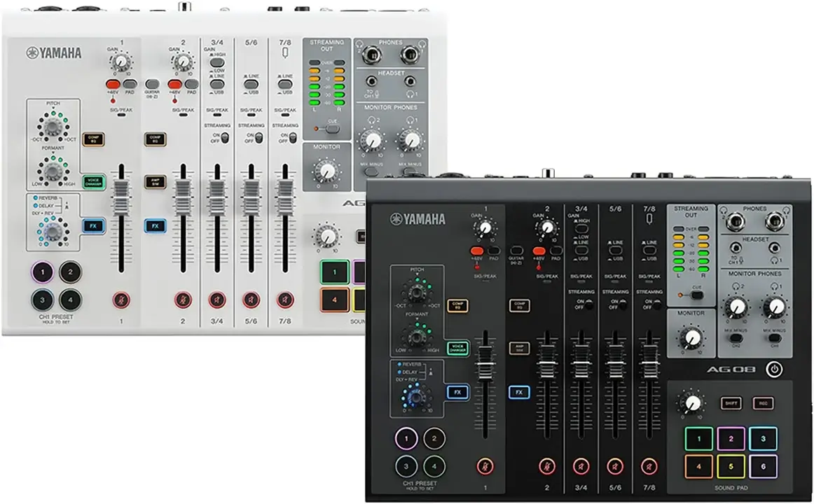This screenshot has width=814, height=504.
Task: Select CH1 preset 4 on the black mixer
Action: [434, 466]
